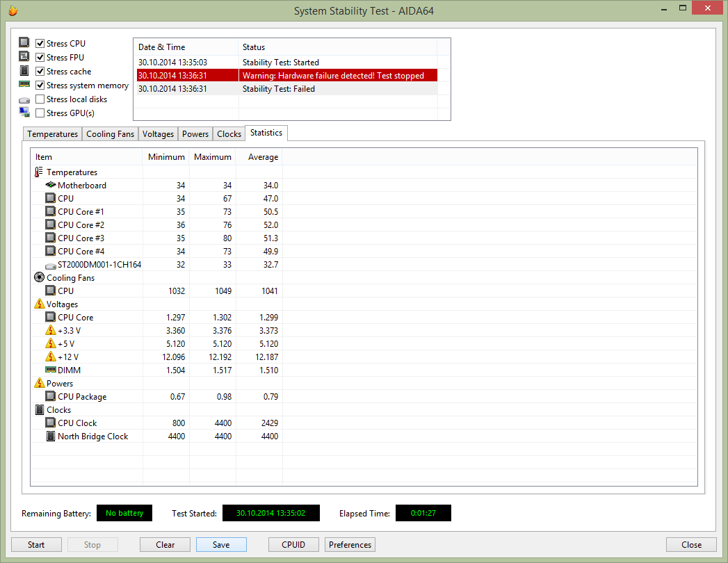
Task: Click the chip icon next to Clocks group
Action: 40,410
